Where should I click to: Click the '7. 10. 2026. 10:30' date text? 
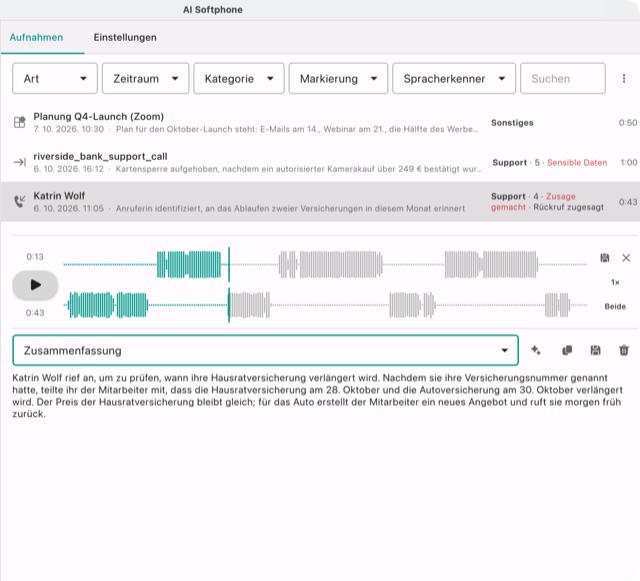click(69, 129)
